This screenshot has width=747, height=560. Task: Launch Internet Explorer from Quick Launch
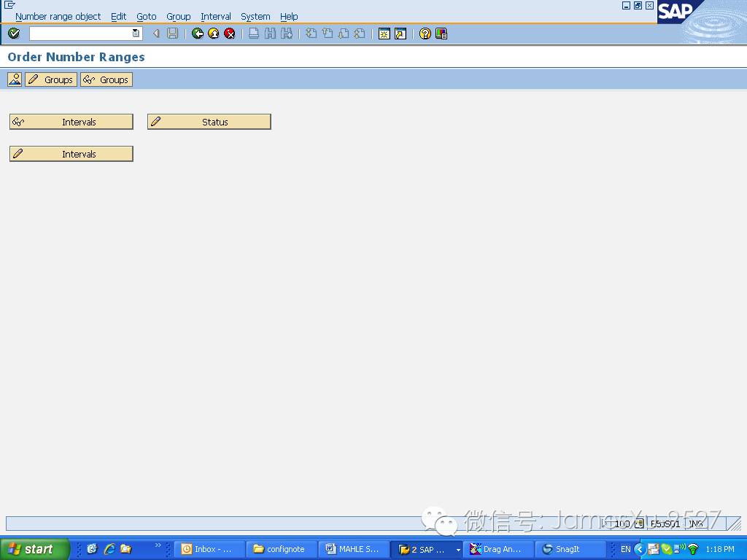click(x=109, y=549)
